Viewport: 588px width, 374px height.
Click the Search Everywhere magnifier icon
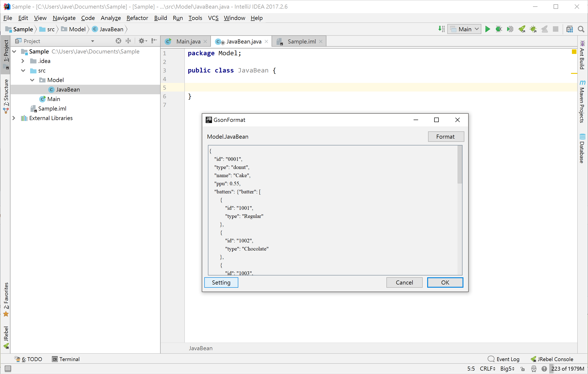click(x=581, y=29)
